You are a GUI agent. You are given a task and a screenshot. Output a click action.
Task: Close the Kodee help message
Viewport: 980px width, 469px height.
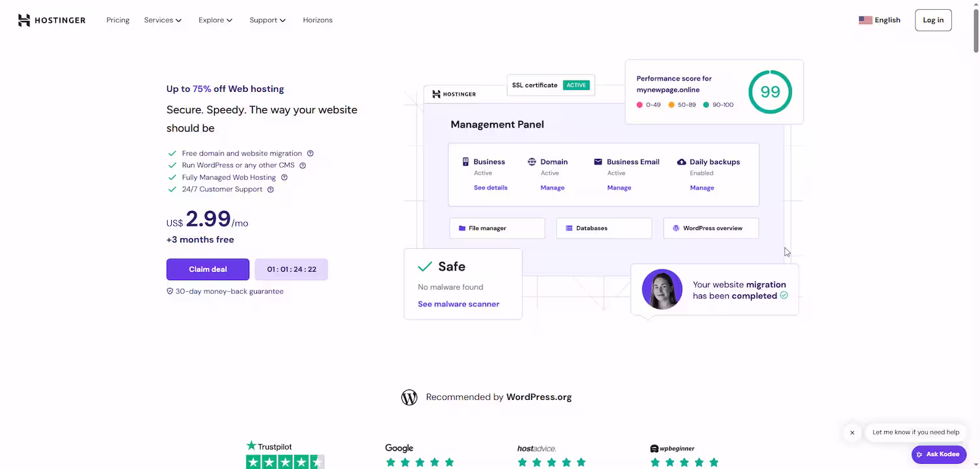[852, 433]
